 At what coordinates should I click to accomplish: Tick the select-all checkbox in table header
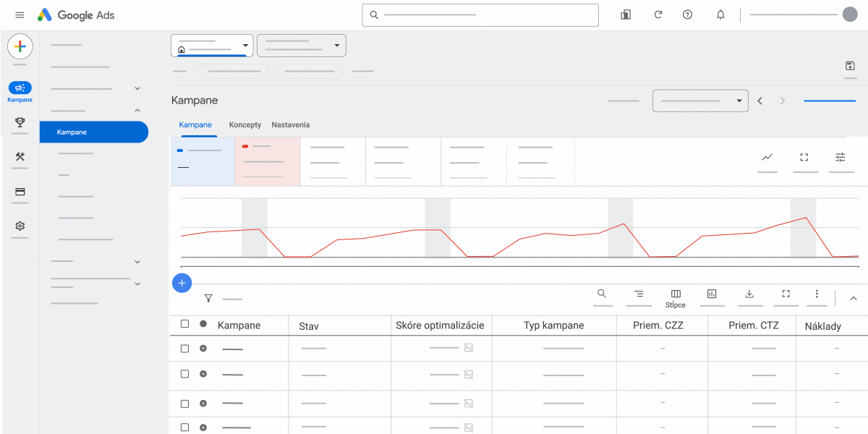[x=184, y=324]
